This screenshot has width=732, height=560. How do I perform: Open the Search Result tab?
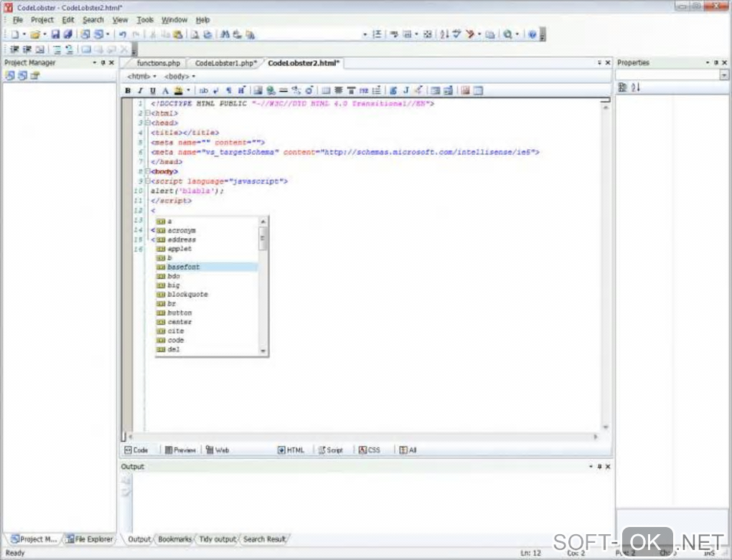(x=264, y=539)
